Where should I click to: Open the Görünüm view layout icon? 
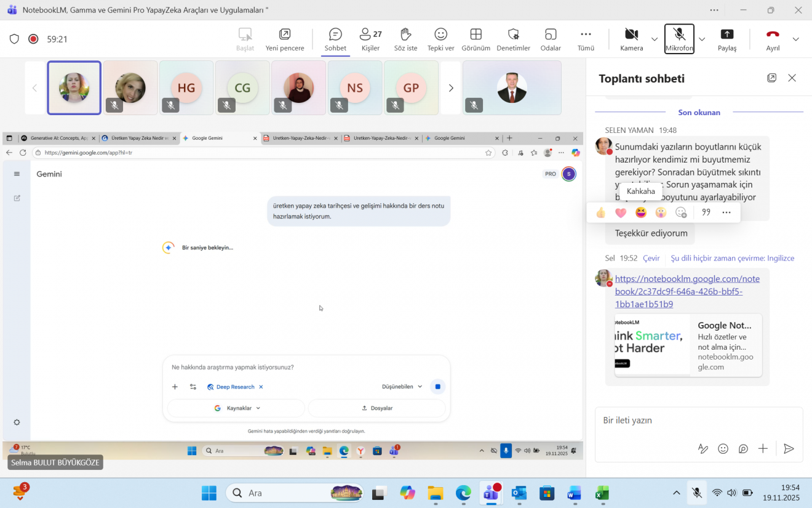pos(476,34)
